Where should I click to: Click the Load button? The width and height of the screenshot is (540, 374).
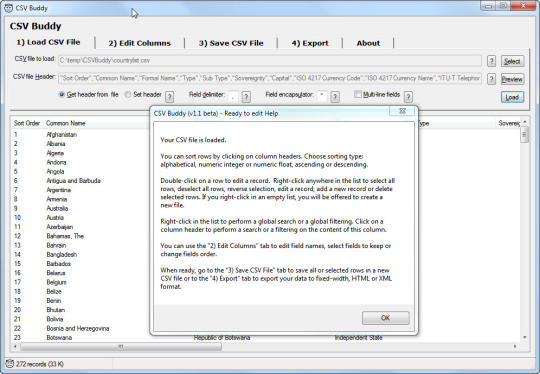(x=512, y=97)
